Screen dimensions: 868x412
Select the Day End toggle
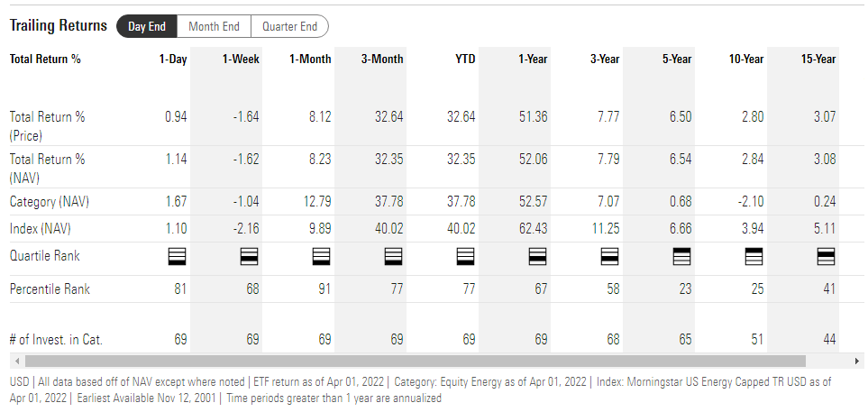(x=147, y=26)
